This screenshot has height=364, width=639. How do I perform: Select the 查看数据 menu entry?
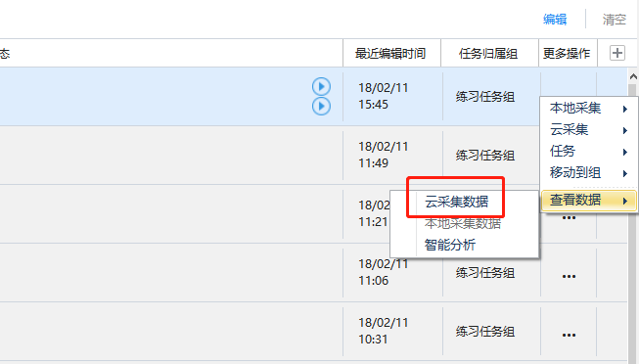(588, 201)
